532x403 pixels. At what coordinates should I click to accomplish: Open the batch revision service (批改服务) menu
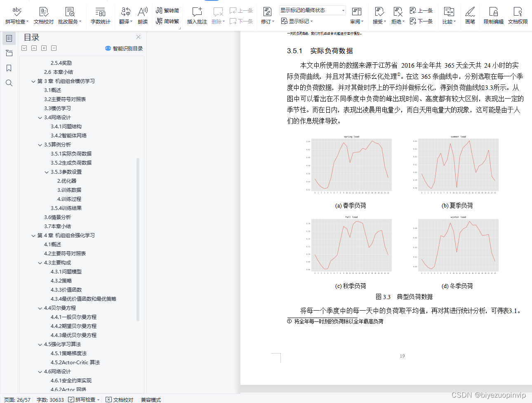(70, 16)
